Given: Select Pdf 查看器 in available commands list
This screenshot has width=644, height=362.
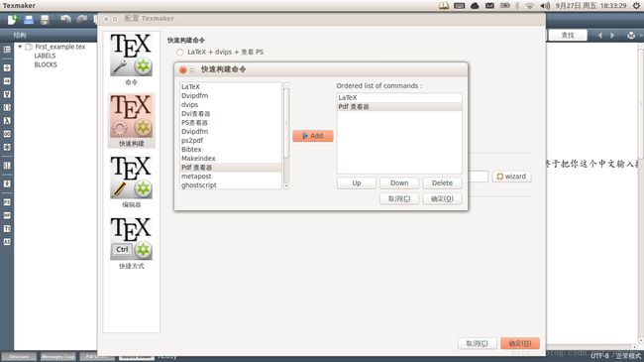Looking at the screenshot, I should [231, 168].
